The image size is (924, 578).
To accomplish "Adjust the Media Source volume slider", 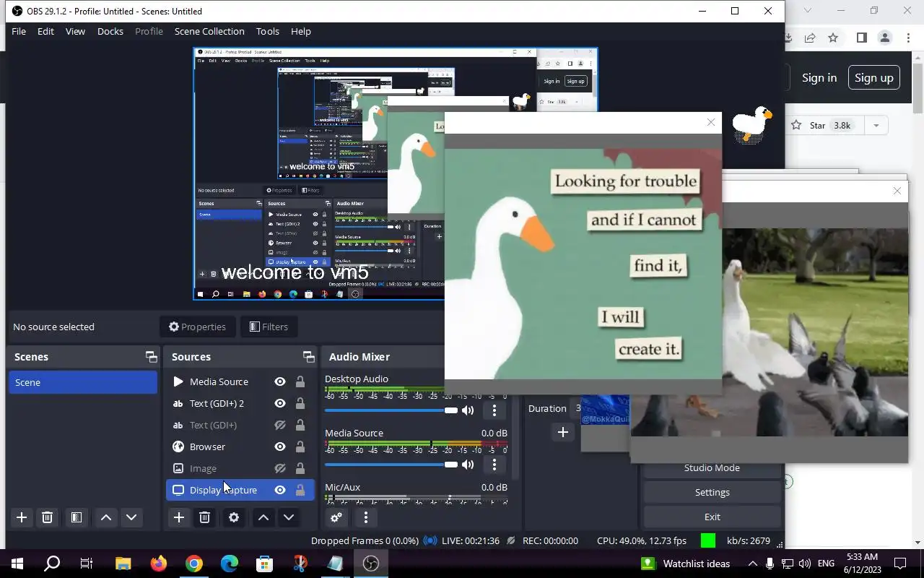I will pos(391,465).
